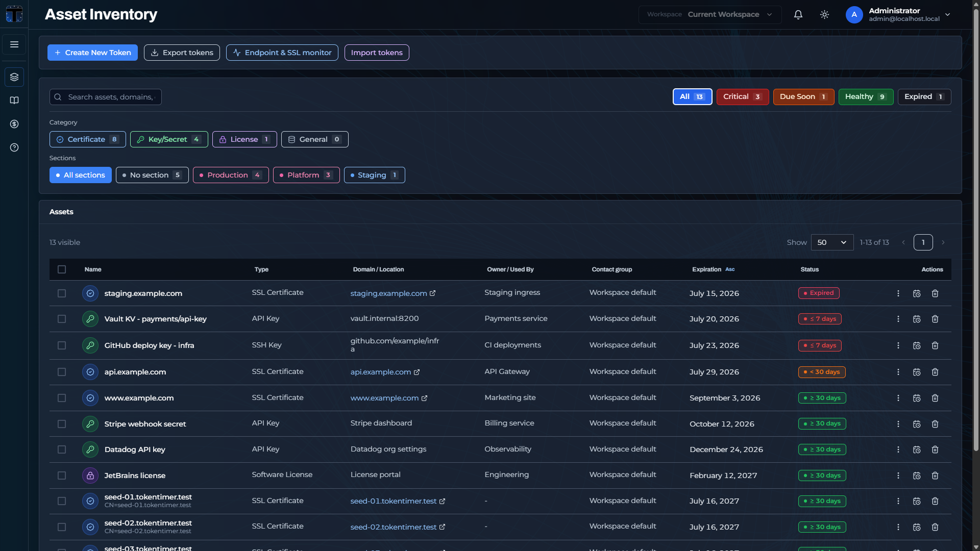The width and height of the screenshot is (980, 551).
Task: Delete the JetBrains license asset
Action: 935,475
